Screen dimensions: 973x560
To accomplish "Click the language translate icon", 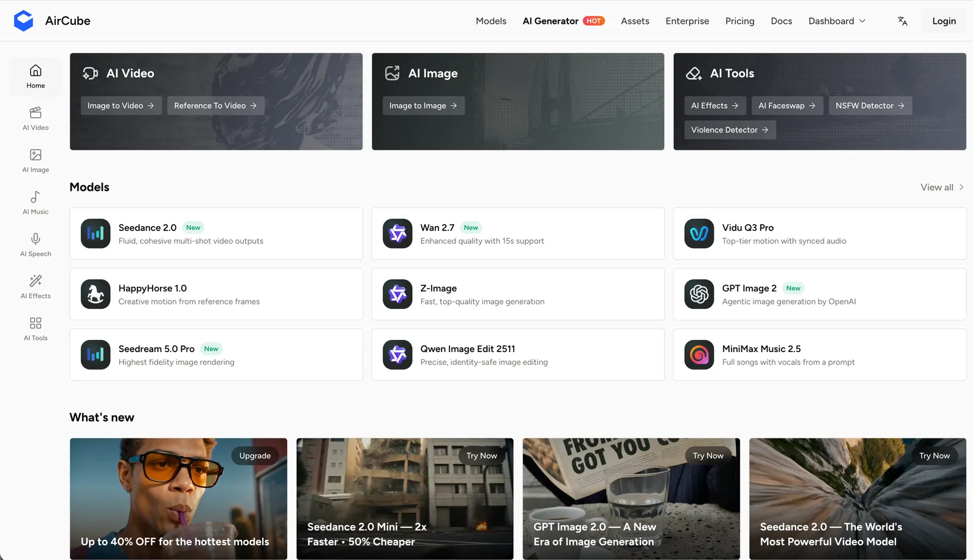I will [x=902, y=21].
